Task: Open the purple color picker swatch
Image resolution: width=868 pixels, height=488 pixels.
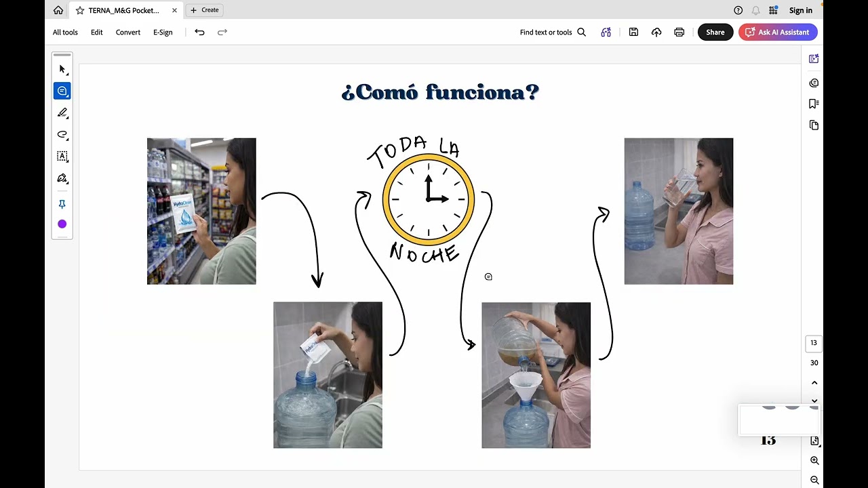Action: pos(62,224)
